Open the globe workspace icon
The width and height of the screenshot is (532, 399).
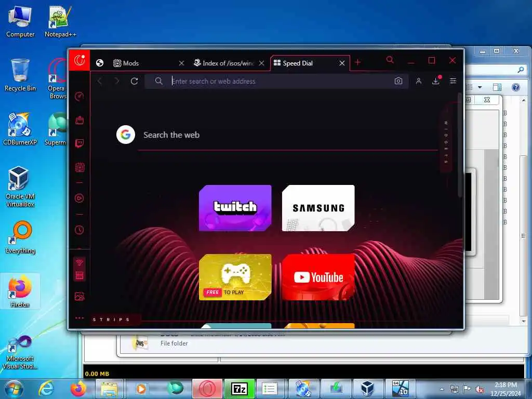(100, 63)
